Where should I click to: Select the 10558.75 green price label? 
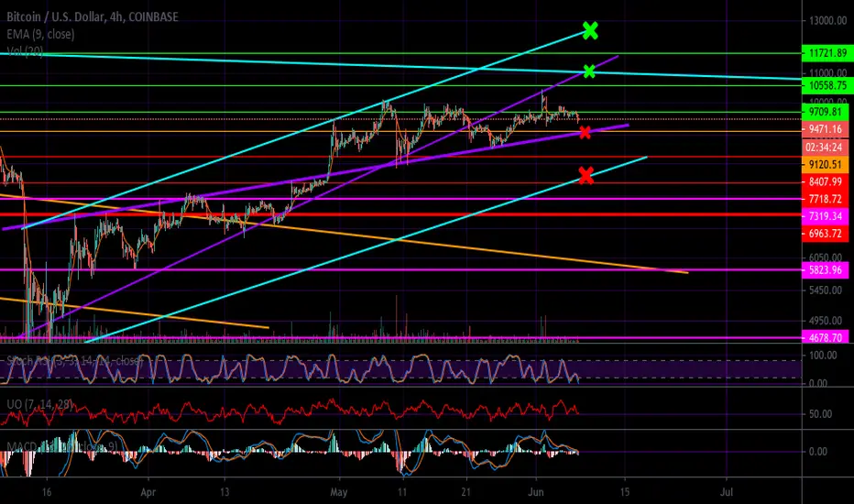pos(827,85)
